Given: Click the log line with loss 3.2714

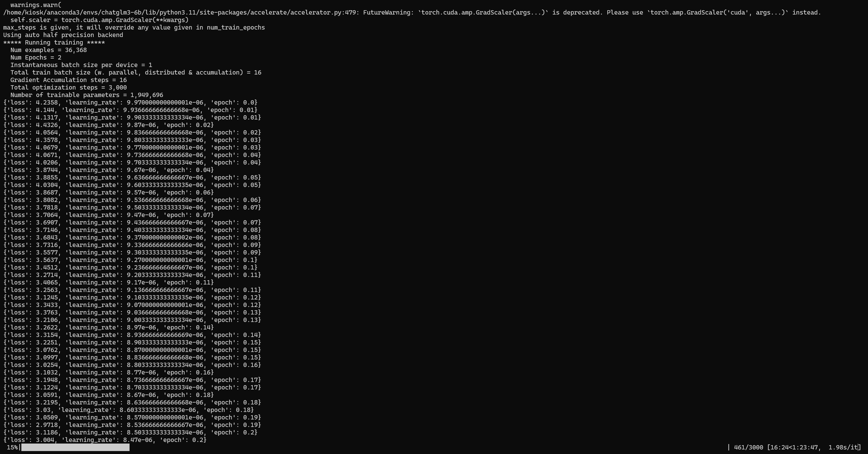Looking at the screenshot, I should (x=132, y=275).
